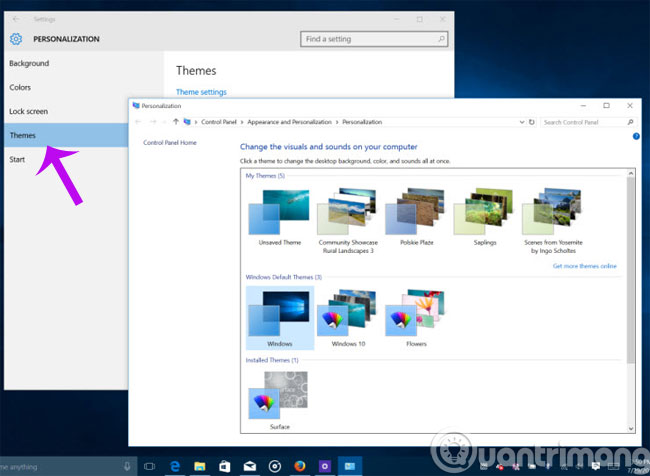The image size is (650, 476).
Task: Select Background in Personalization sidebar
Action: pos(29,63)
